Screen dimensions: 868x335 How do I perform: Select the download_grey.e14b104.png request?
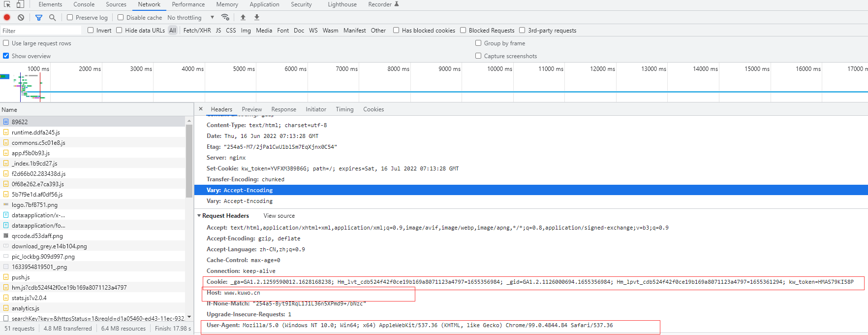93,246
